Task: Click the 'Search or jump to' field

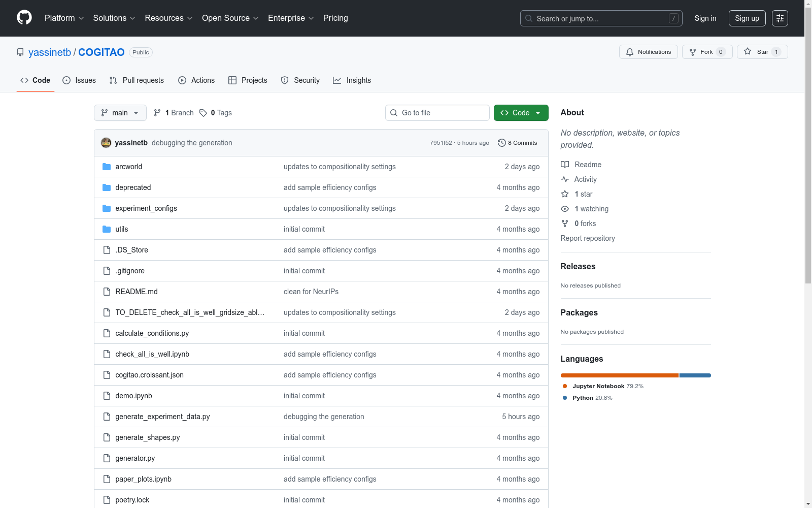Action: [601, 18]
